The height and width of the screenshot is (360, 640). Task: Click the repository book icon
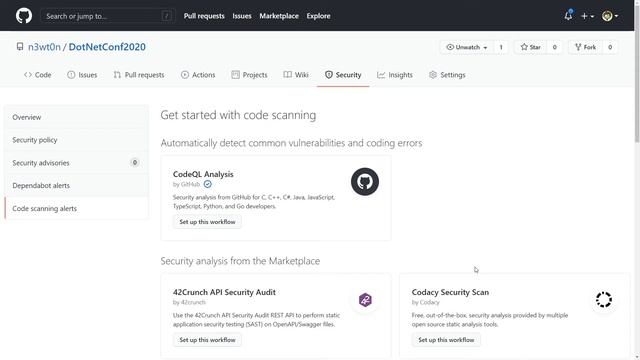tap(20, 47)
